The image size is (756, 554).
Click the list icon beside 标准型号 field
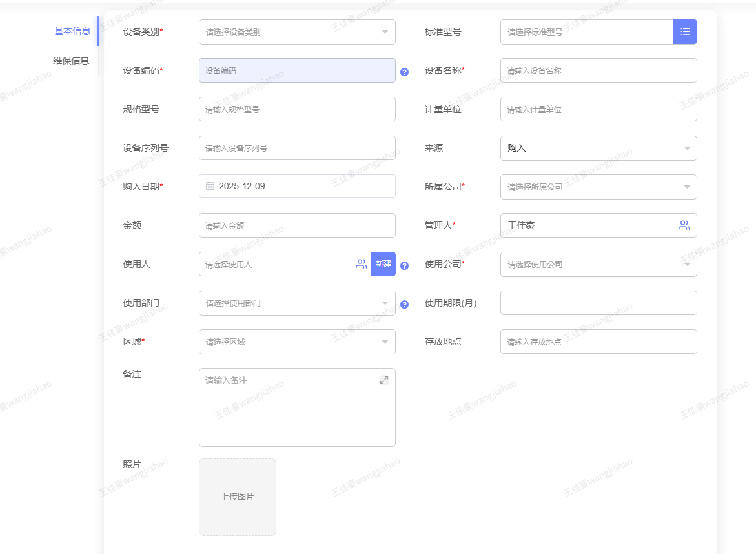[685, 32]
